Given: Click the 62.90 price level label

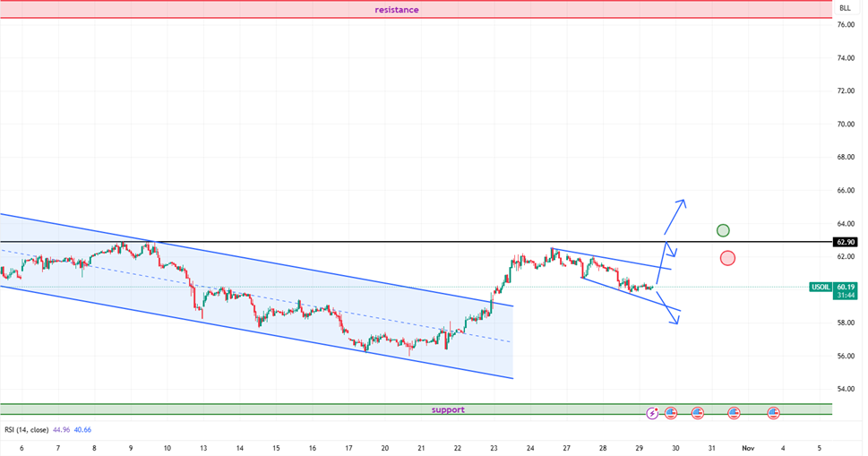Looking at the screenshot, I should pos(845,242).
